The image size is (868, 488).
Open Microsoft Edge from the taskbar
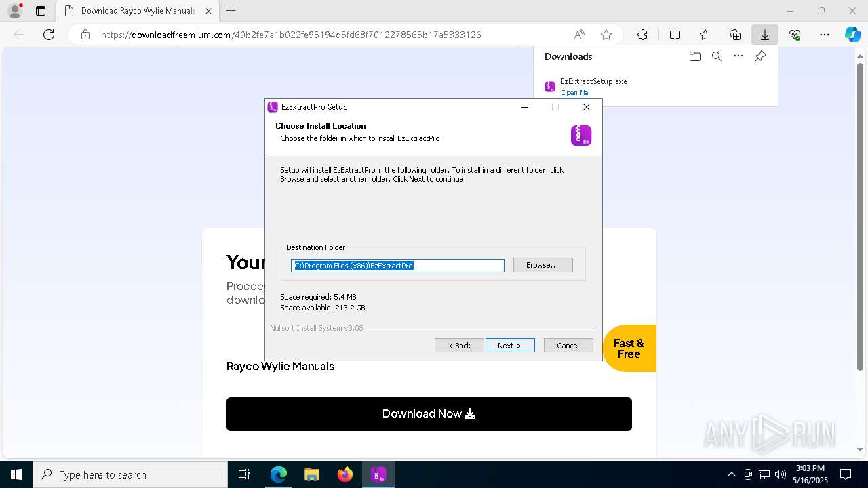[x=279, y=474]
